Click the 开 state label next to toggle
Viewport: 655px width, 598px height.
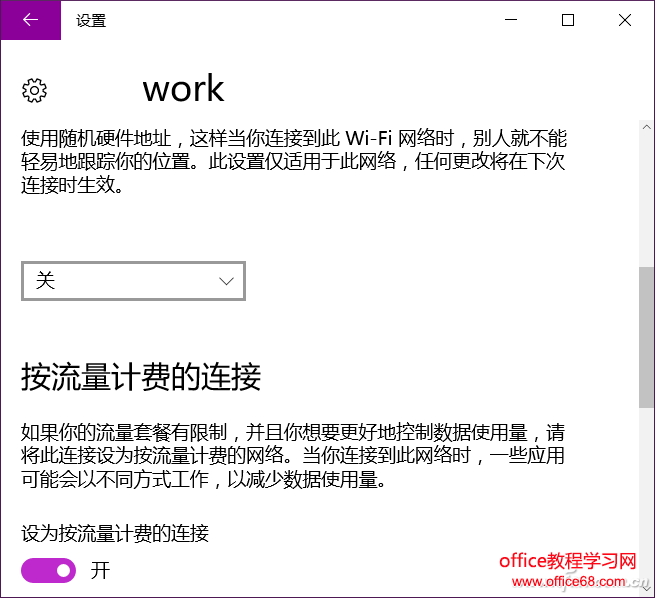100,570
